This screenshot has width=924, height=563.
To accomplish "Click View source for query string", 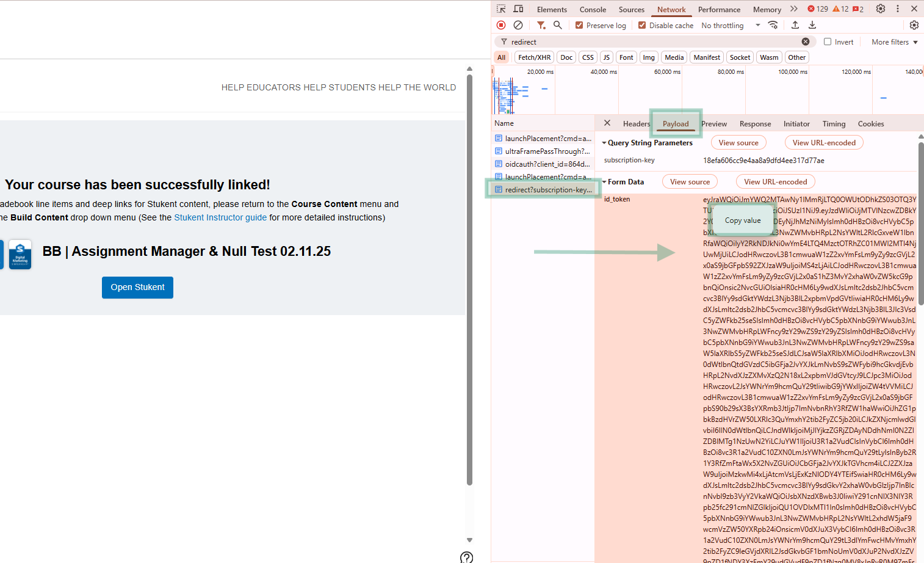I will [738, 142].
